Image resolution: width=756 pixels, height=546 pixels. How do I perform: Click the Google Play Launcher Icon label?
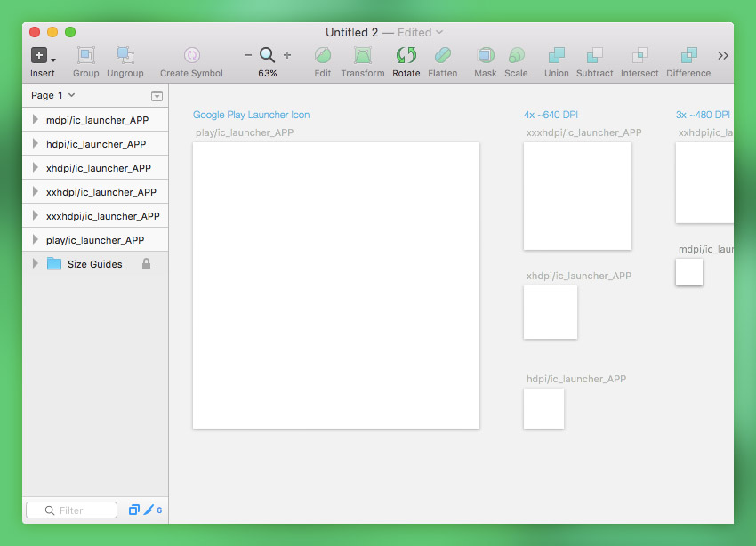pyautogui.click(x=251, y=115)
